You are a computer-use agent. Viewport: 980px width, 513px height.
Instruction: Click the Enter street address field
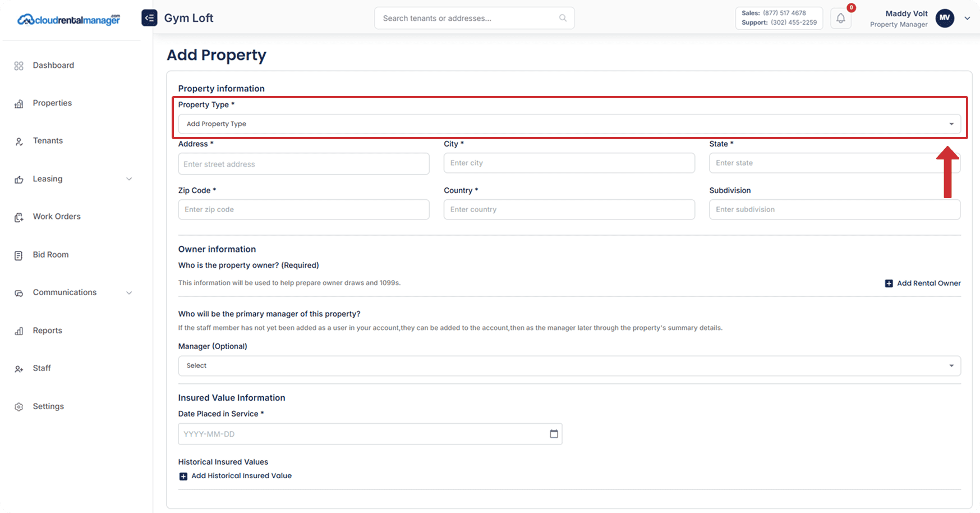303,164
